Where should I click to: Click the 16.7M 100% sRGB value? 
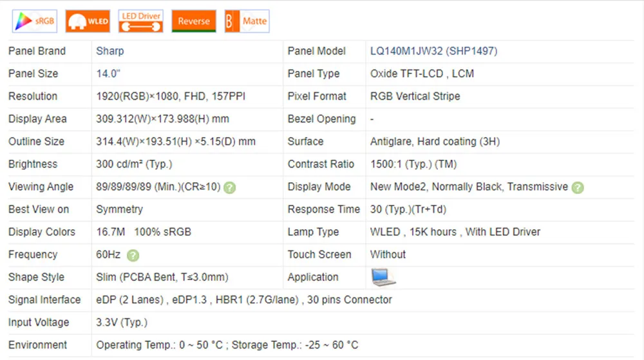pyautogui.click(x=144, y=232)
